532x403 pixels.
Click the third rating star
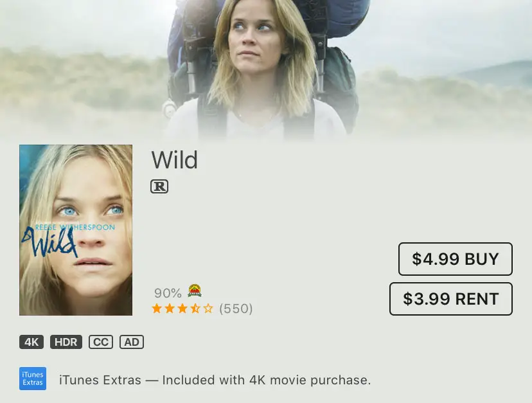pos(182,309)
